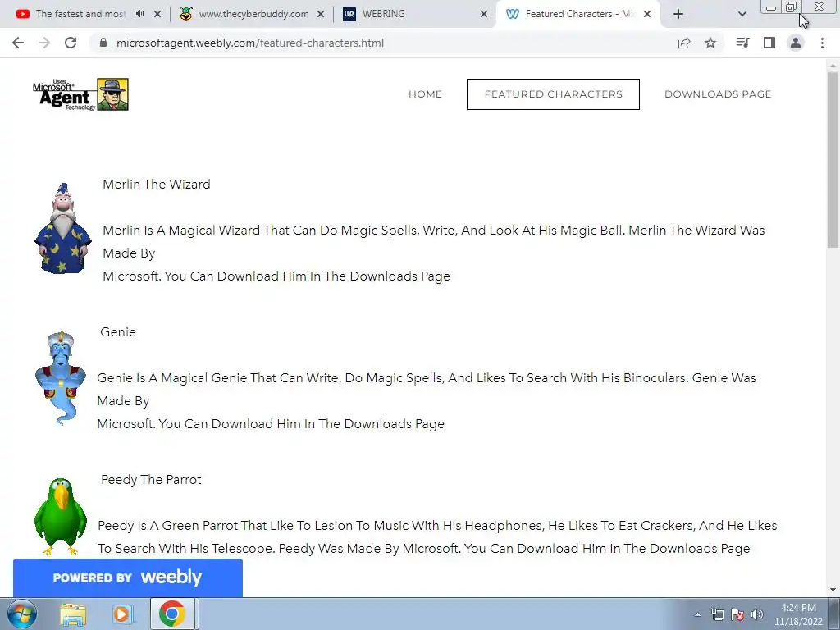Open the media control icon
The height and width of the screenshot is (630, 840).
click(742, 43)
